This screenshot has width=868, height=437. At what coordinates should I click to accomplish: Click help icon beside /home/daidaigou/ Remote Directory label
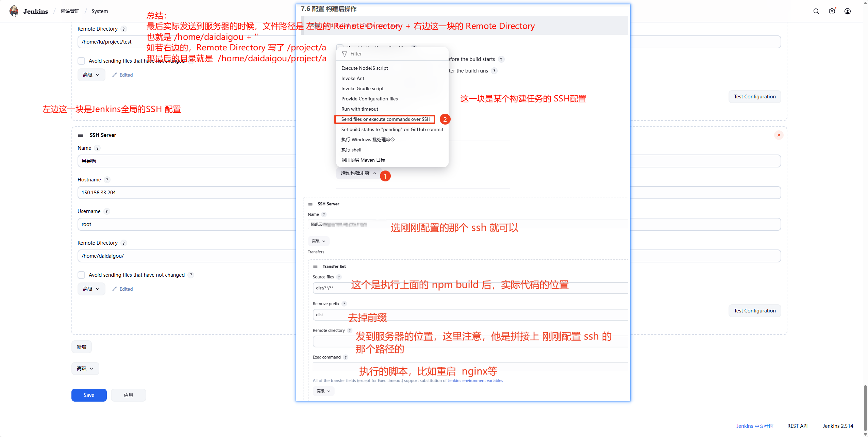click(124, 243)
